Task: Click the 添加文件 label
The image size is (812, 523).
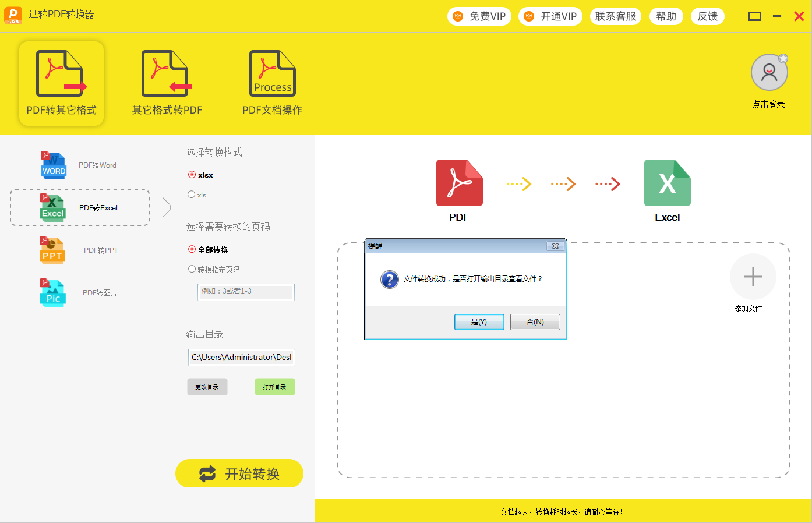Action: 749,309
